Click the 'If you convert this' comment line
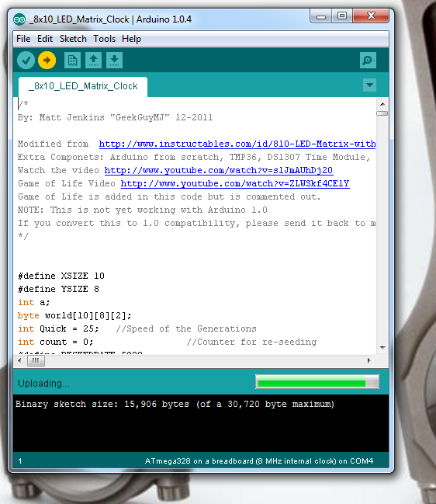Image resolution: width=436 pixels, height=504 pixels. point(196,223)
